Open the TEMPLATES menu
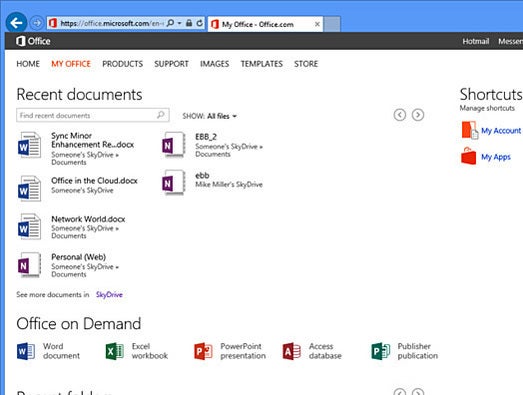523x395 pixels. coord(262,64)
